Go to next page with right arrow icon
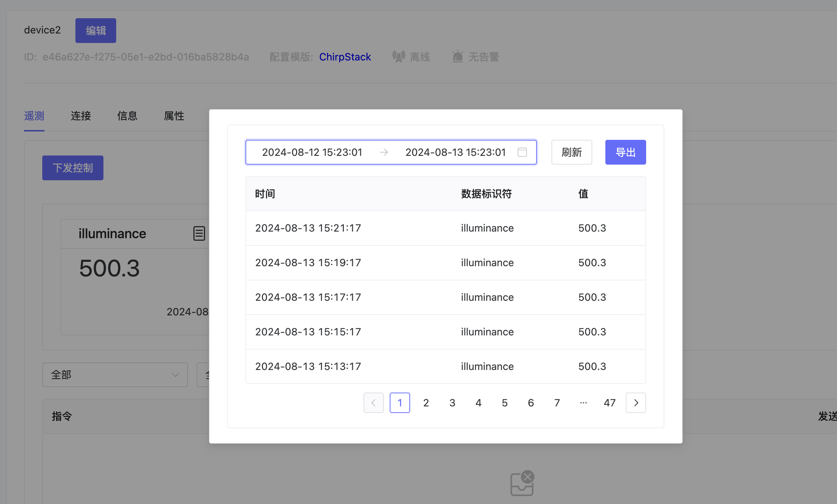Viewport: 837px width, 504px height. coord(636,403)
